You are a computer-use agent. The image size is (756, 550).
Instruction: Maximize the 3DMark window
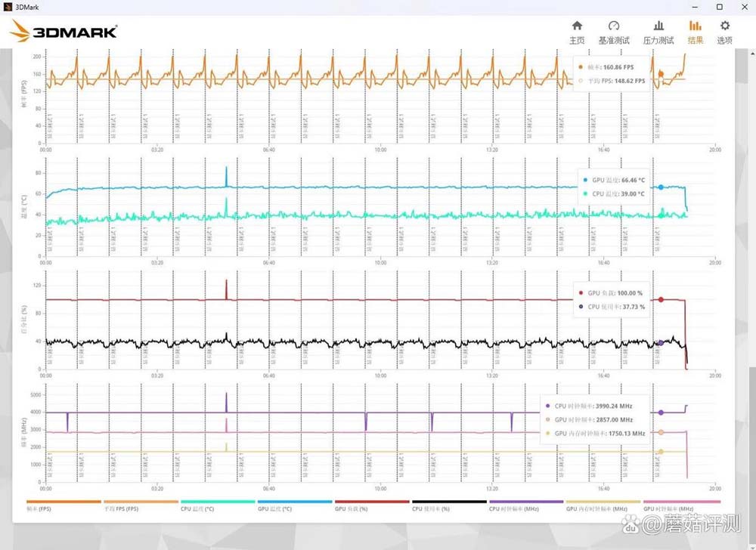point(720,7)
